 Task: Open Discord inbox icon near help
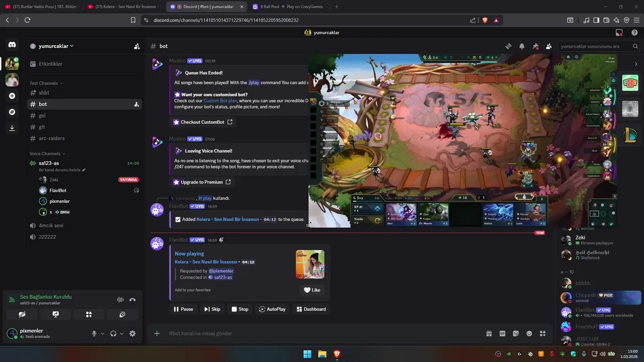(619, 33)
